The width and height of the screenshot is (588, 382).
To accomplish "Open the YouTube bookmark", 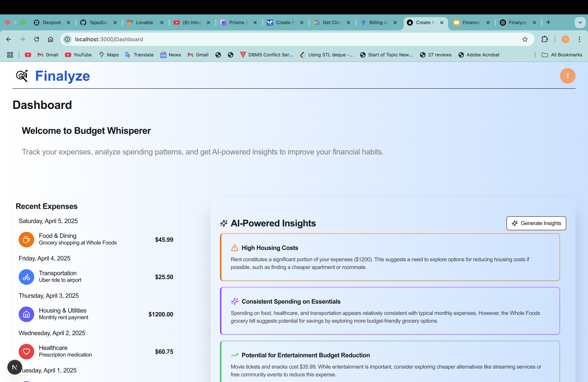I will [78, 55].
